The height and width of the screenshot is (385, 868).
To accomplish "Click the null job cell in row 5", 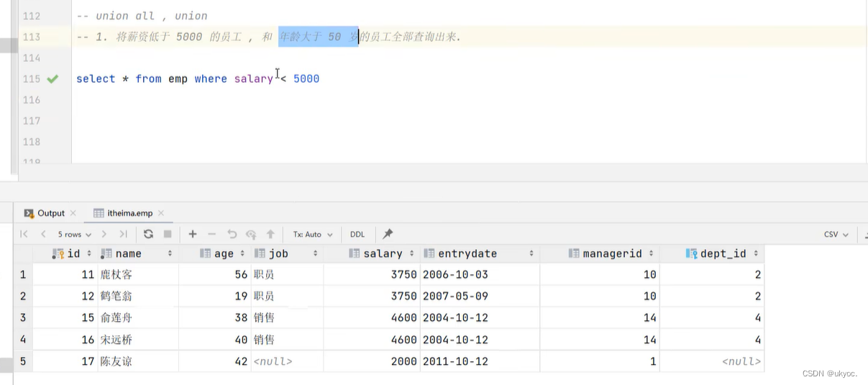I will click(x=287, y=361).
